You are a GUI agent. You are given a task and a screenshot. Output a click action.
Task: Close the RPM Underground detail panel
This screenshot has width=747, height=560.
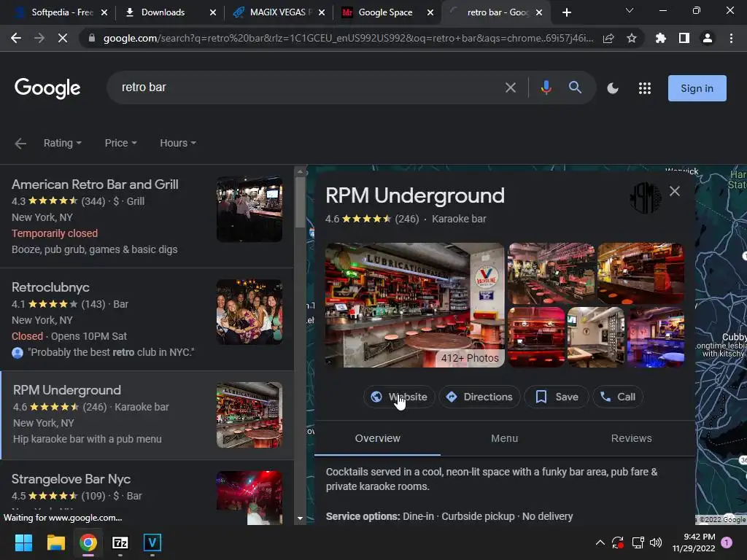point(675,192)
